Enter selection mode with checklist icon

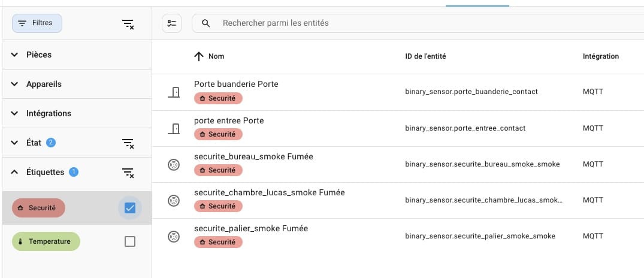pos(172,23)
